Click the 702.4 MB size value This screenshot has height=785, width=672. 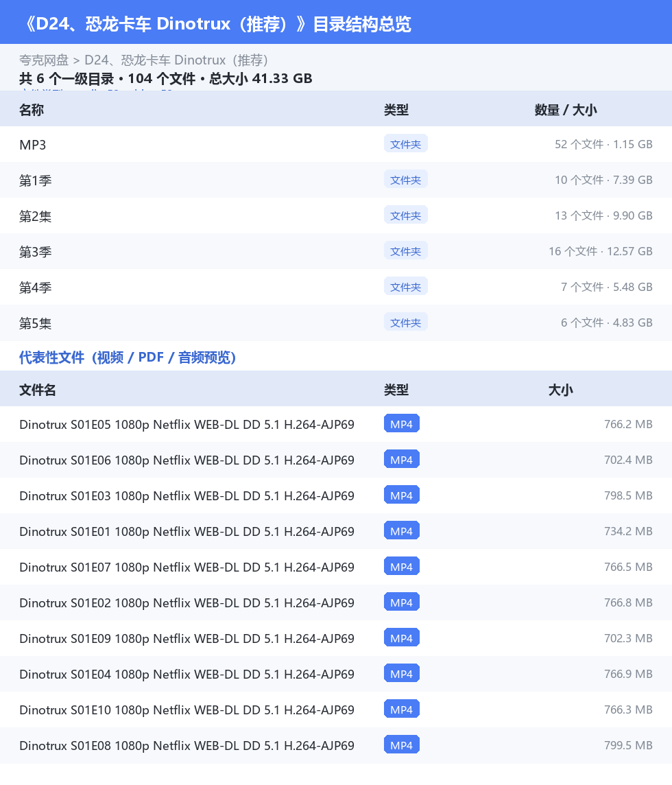coord(628,460)
